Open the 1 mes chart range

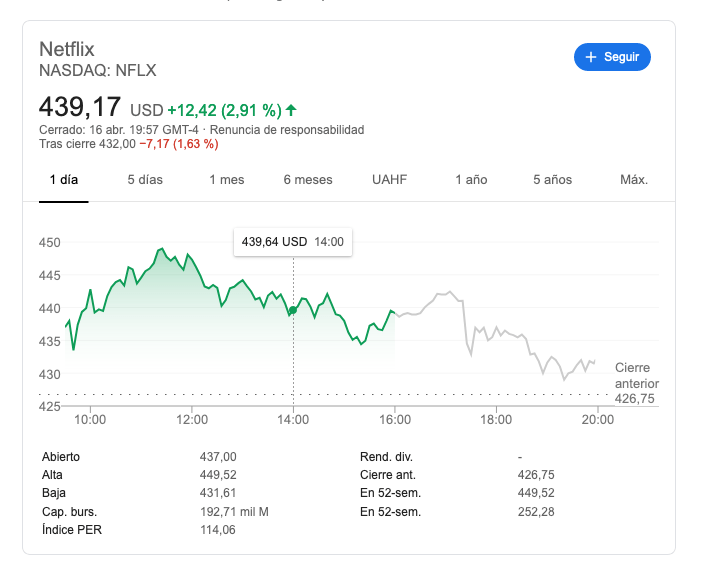point(226,180)
